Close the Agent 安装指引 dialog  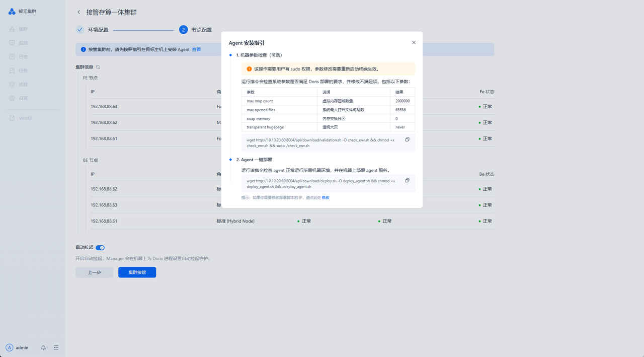click(414, 43)
